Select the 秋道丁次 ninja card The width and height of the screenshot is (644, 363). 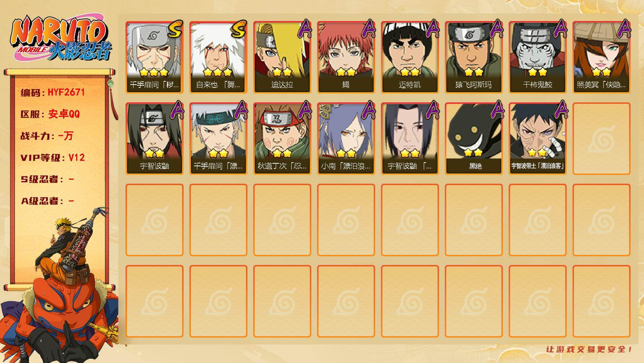[x=282, y=139]
